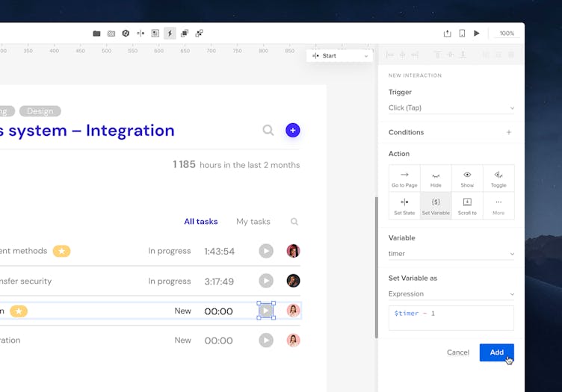562x392 pixels.
Task: Click the avatar in the bottom task row
Action: pyautogui.click(x=293, y=340)
